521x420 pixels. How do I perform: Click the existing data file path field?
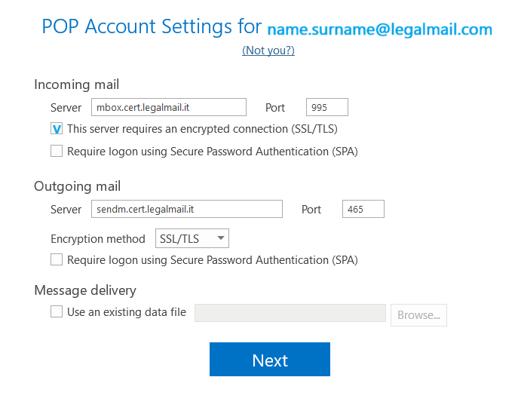point(290,313)
